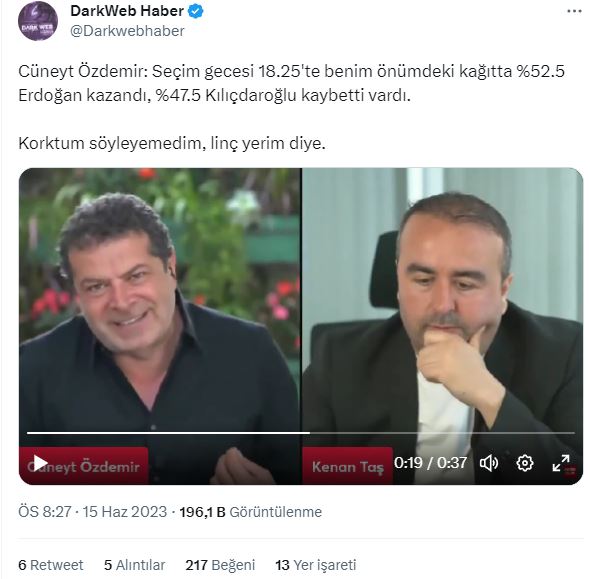Screen dimensions: 590x579
Task: Open the three-dot more options menu
Action: (574, 11)
